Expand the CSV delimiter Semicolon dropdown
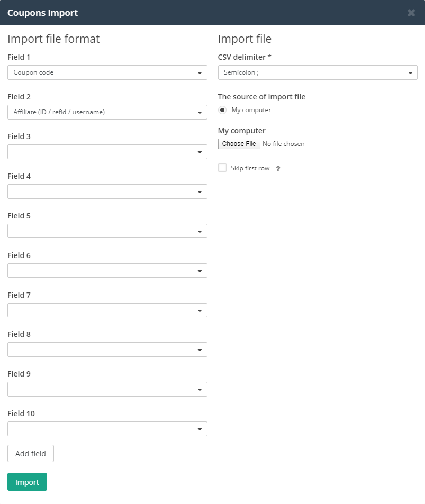Viewport: 425px width, 504px height. coord(318,72)
